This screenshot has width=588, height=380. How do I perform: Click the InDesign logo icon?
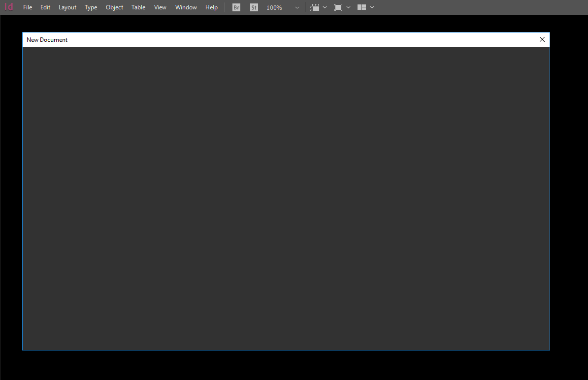pyautogui.click(x=8, y=7)
